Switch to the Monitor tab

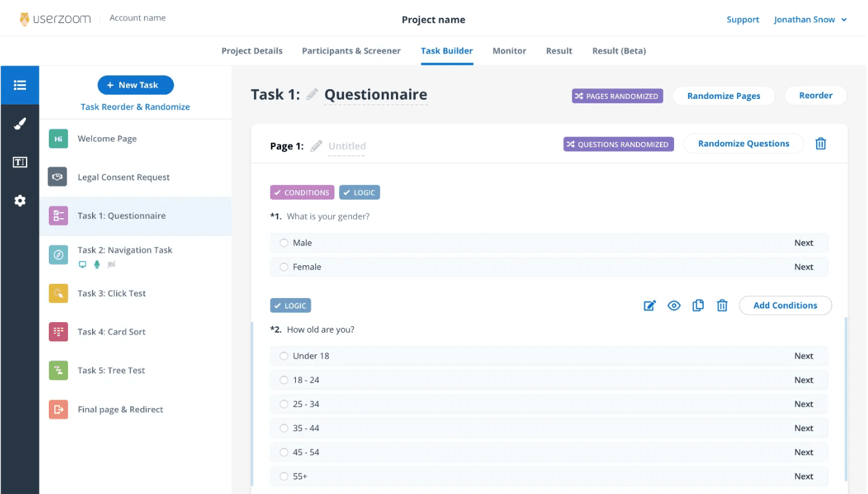(509, 51)
